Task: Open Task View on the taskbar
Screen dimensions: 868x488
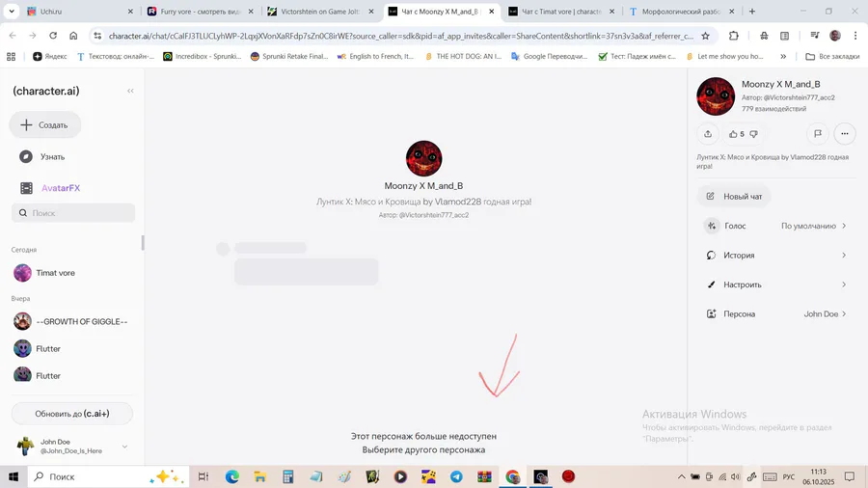Action: 203,476
